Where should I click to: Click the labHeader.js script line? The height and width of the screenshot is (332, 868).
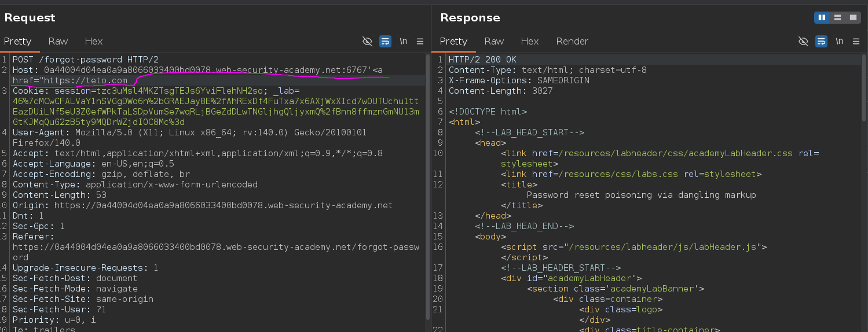point(634,247)
